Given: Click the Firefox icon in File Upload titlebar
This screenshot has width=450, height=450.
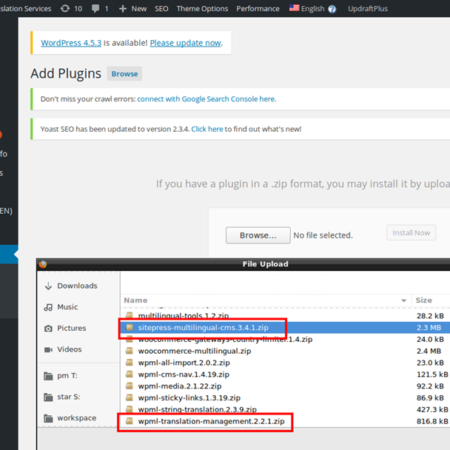Looking at the screenshot, I should [43, 264].
